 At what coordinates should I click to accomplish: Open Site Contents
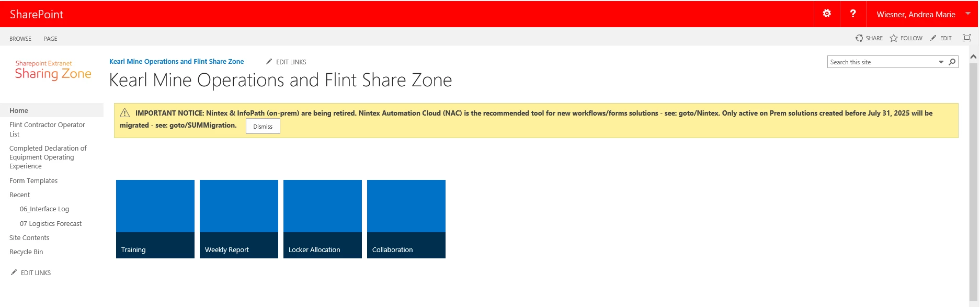[x=29, y=238]
